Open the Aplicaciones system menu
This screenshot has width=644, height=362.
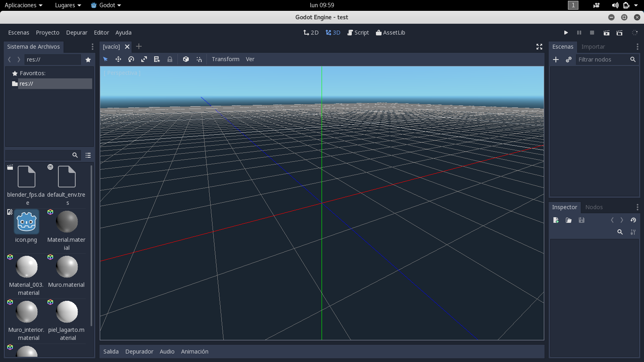pyautogui.click(x=23, y=5)
